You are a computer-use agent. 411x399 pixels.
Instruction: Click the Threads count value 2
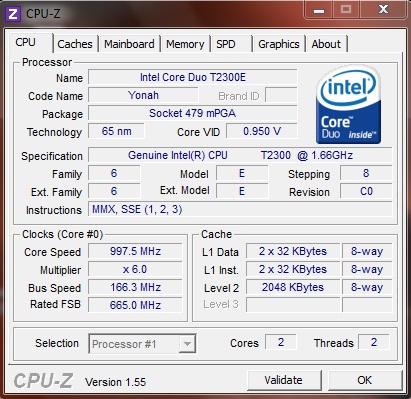[374, 342]
